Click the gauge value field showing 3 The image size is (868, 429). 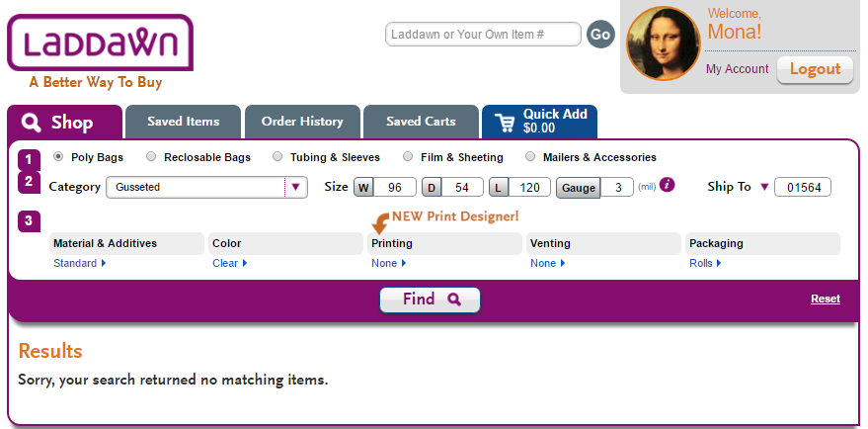[x=617, y=188]
